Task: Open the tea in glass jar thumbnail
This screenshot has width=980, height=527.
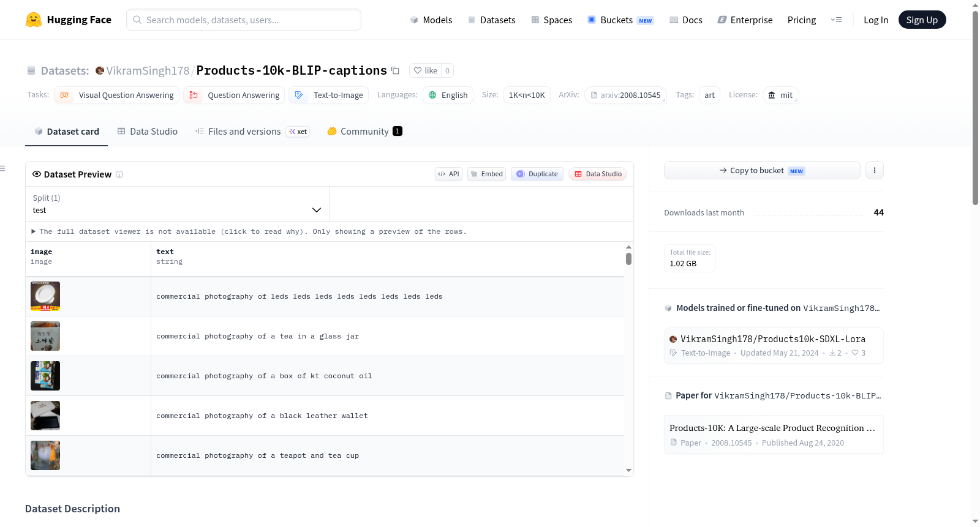Action: [x=45, y=336]
